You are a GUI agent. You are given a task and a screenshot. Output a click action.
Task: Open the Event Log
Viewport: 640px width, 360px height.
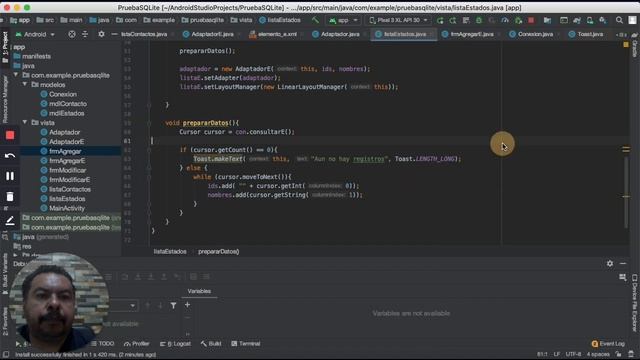[608, 344]
